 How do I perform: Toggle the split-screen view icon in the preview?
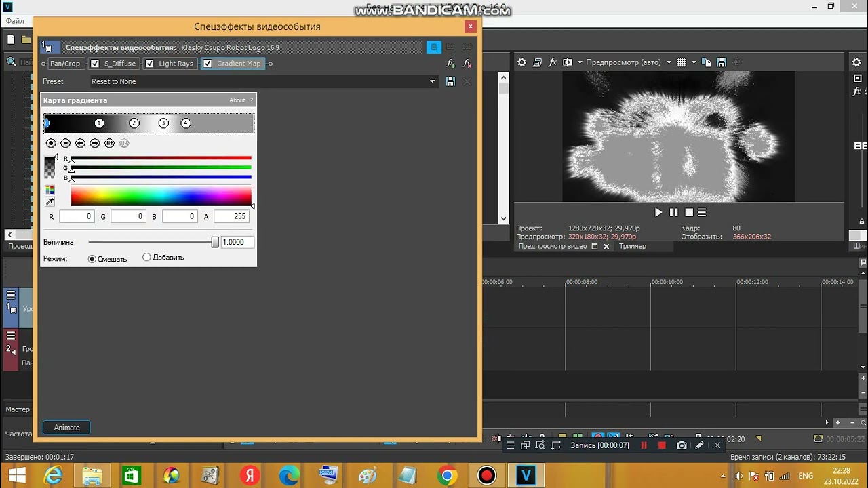tap(568, 62)
